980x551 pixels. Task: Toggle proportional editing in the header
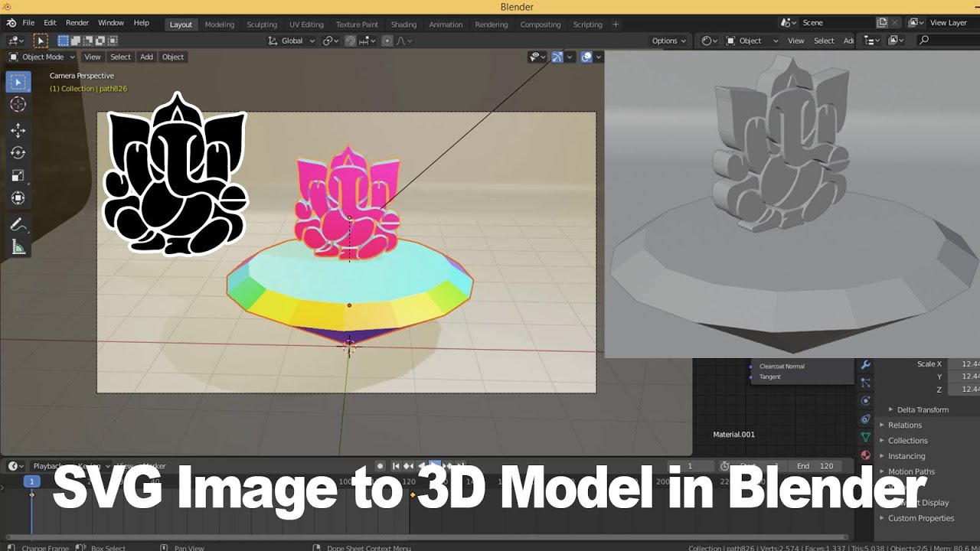(x=387, y=41)
